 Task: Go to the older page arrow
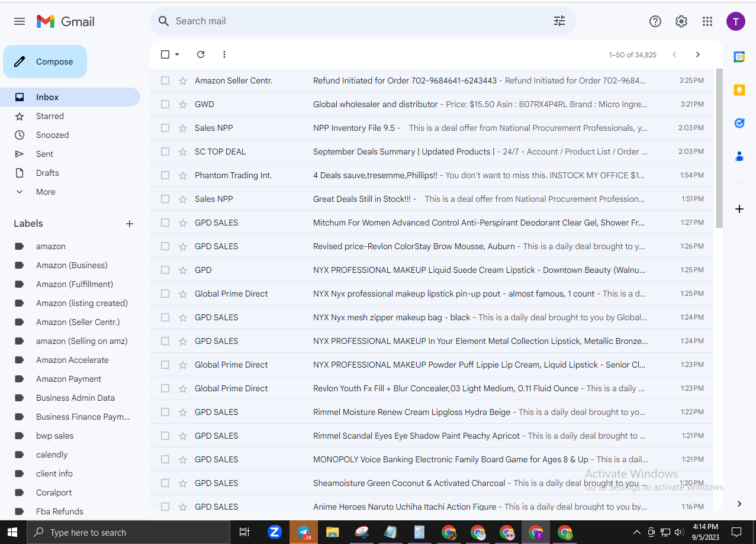click(x=698, y=54)
